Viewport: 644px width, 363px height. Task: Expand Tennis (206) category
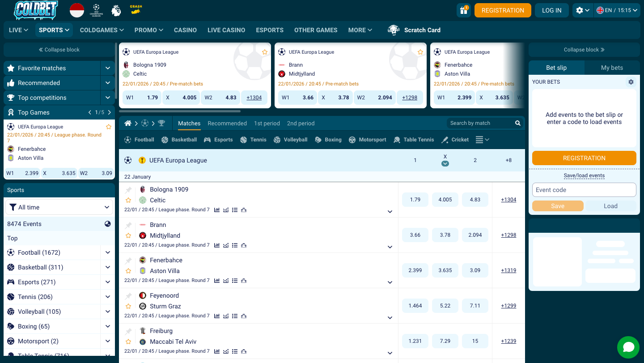108,297
